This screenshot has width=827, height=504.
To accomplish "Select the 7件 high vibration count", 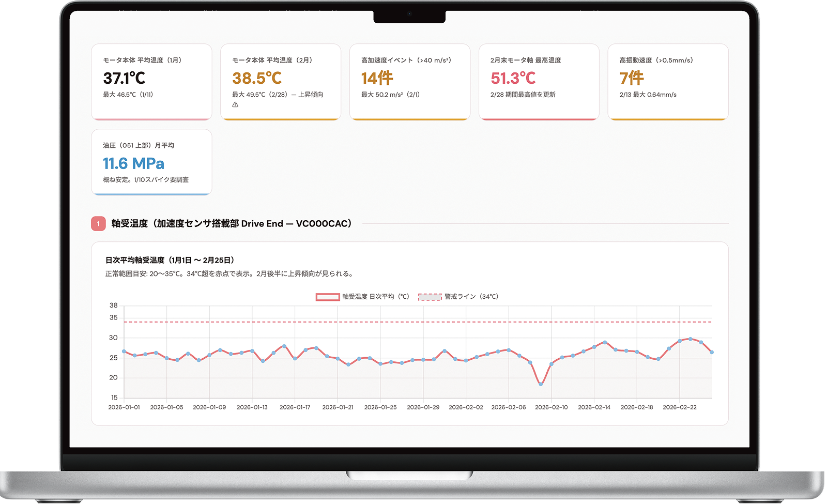I will click(632, 78).
